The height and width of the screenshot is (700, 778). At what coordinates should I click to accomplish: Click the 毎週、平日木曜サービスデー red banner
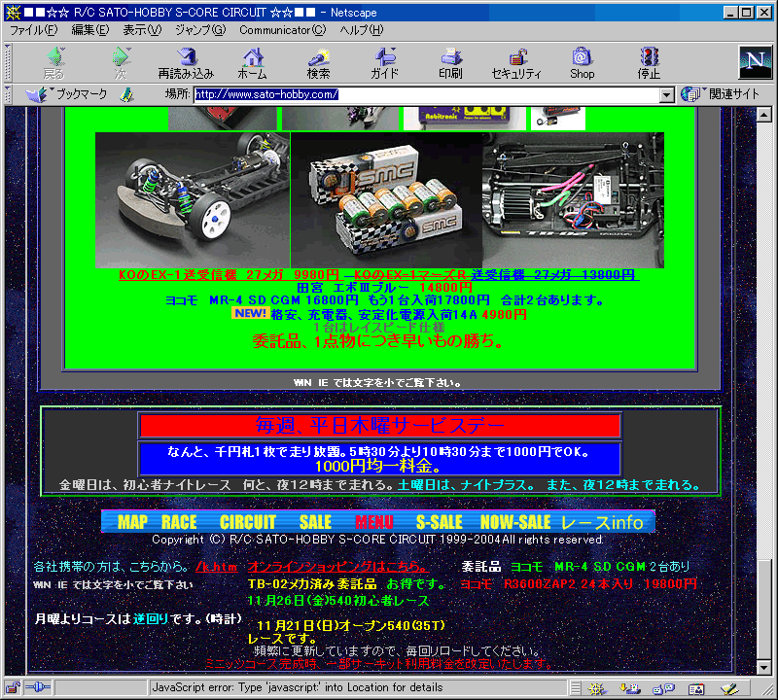380,426
